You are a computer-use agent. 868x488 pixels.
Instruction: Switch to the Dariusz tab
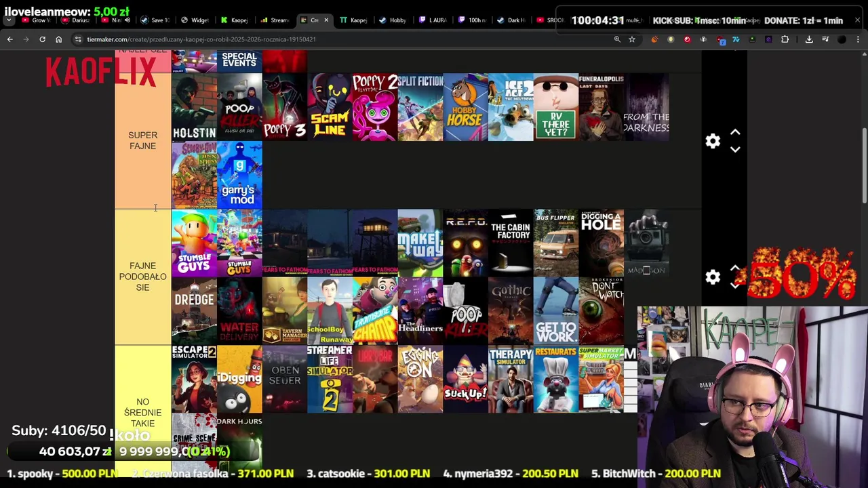[77, 20]
